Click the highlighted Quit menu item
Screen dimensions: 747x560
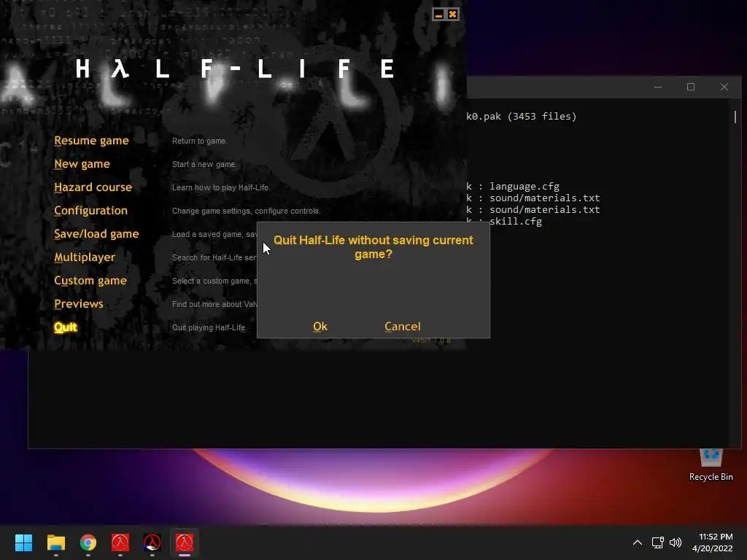point(65,327)
